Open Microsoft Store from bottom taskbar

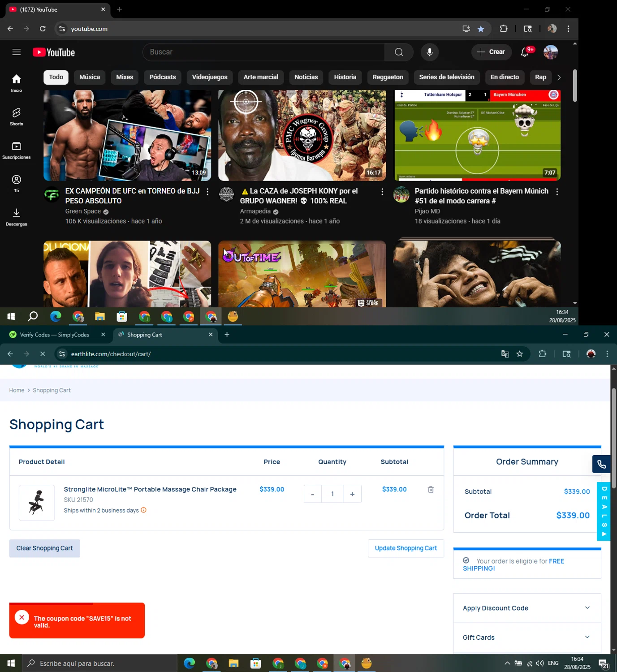coord(255,663)
